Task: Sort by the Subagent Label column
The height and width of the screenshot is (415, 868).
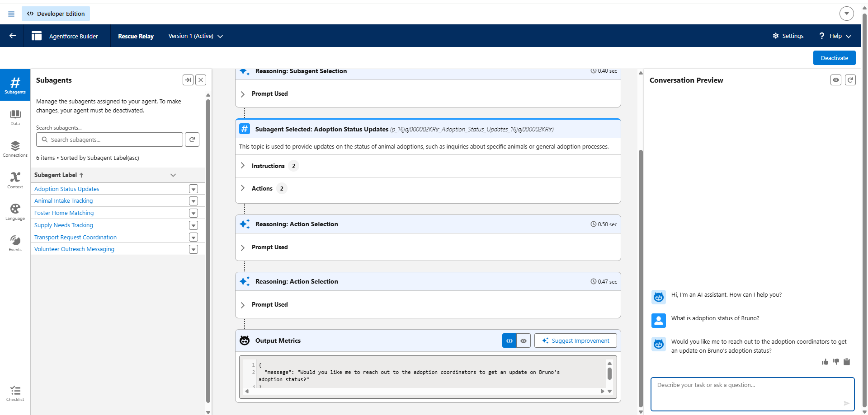Action: point(59,175)
